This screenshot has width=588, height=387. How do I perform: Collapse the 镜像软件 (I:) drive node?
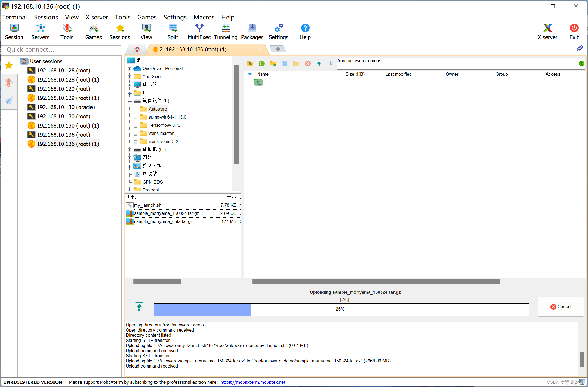pos(130,101)
